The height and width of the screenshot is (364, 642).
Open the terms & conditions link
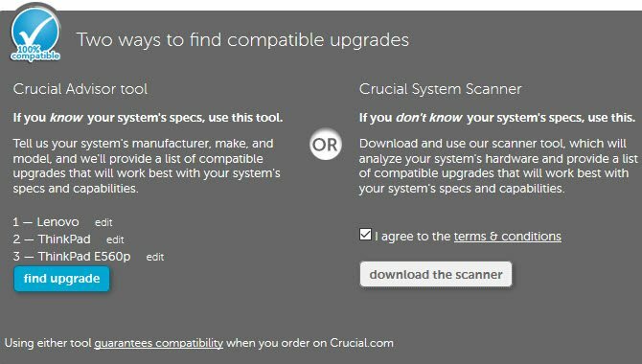point(507,237)
